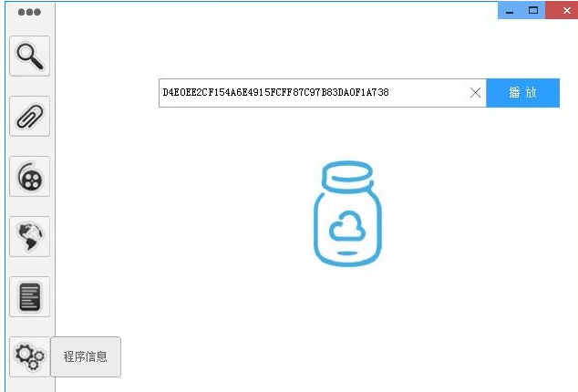Click the empty title bar area
Image resolution: width=578 pixels, height=392 pixels.
click(x=276, y=10)
